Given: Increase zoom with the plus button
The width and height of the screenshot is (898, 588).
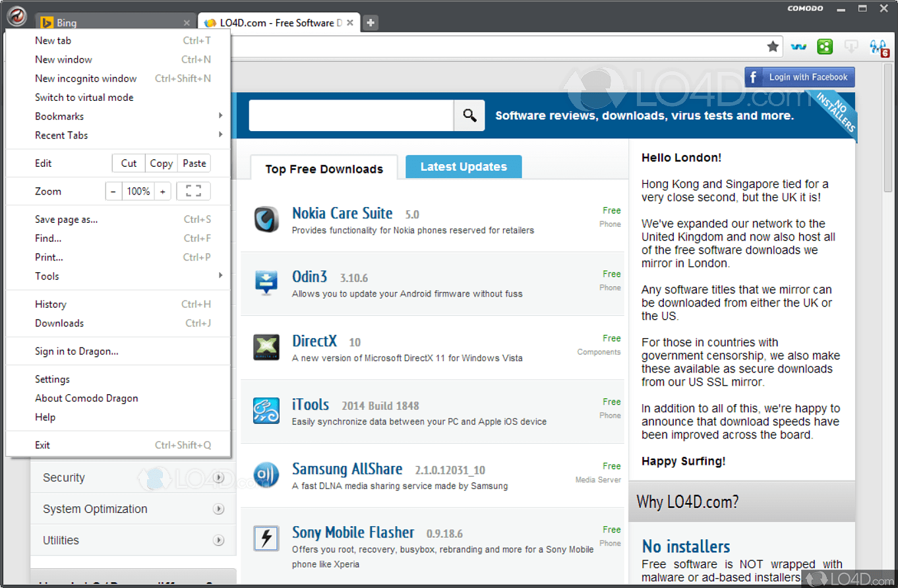Looking at the screenshot, I should pos(162,191).
